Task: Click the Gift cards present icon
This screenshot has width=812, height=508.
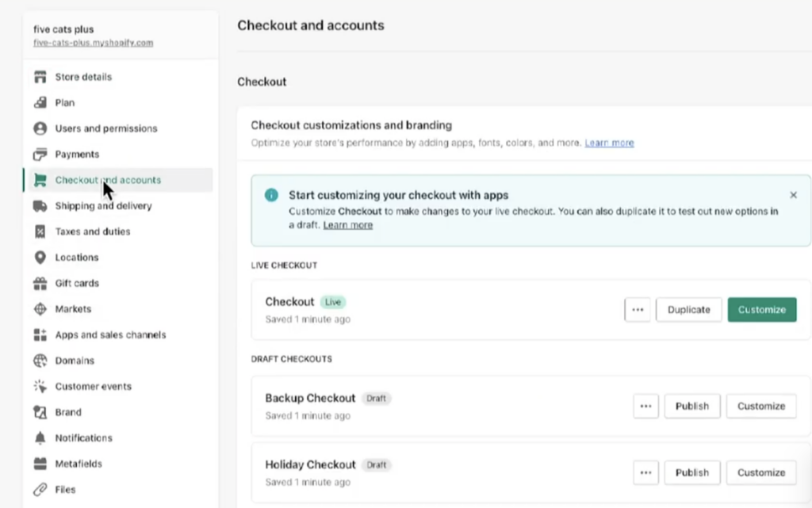Action: (x=40, y=283)
